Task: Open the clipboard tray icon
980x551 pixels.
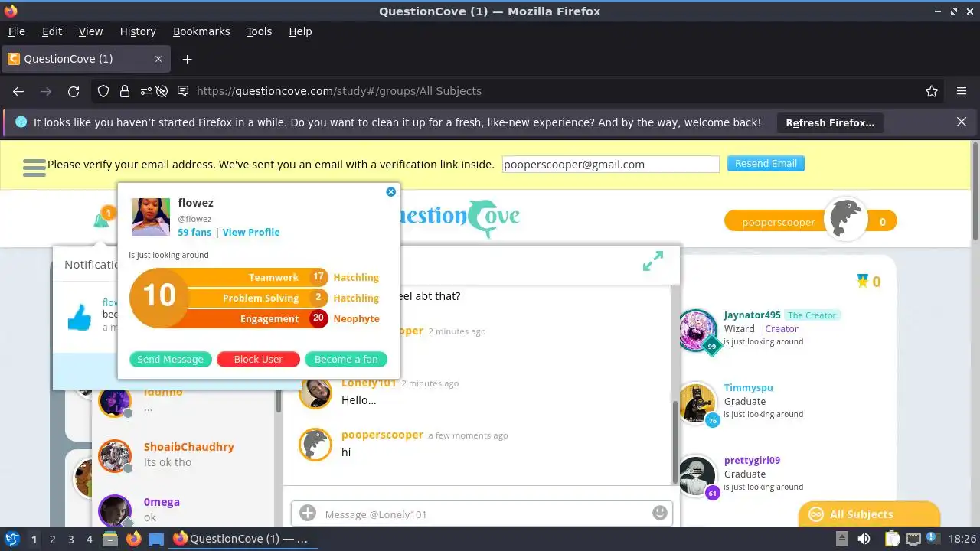Action: [x=892, y=539]
